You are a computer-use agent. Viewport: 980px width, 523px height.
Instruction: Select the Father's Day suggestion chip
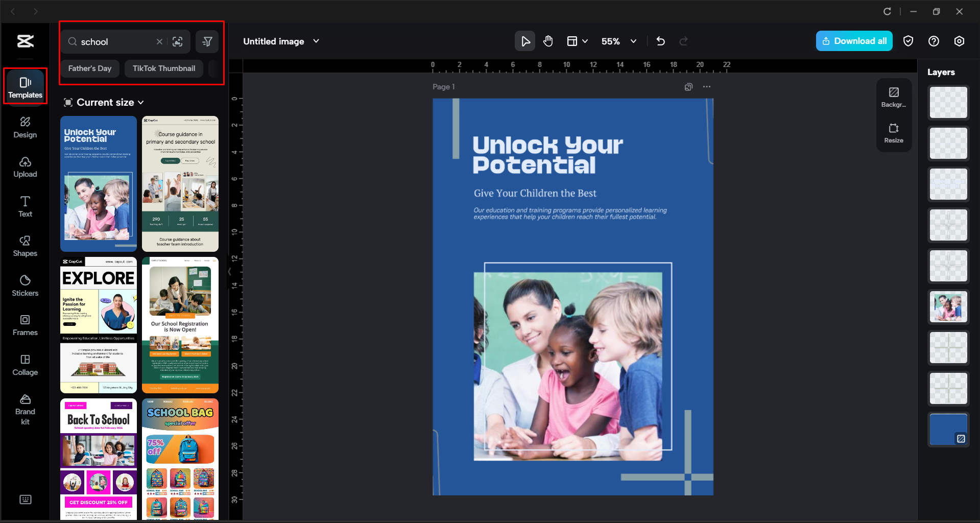(90, 68)
